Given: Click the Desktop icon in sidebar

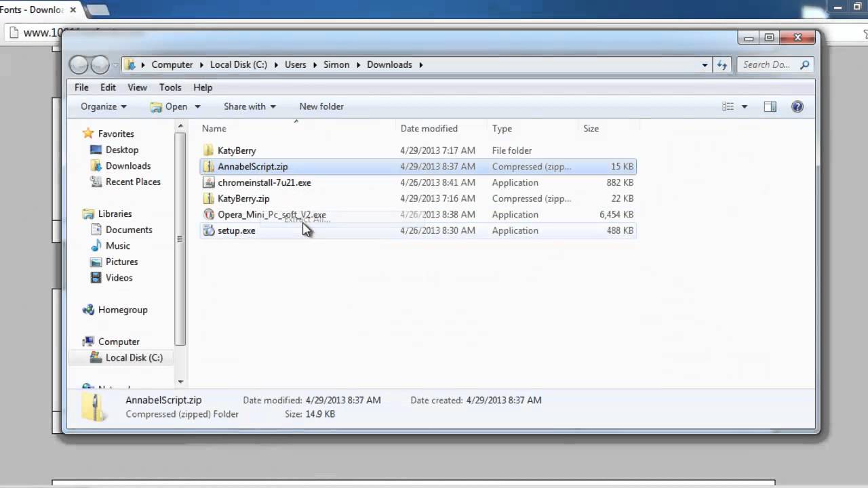Looking at the screenshot, I should pyautogui.click(x=96, y=150).
